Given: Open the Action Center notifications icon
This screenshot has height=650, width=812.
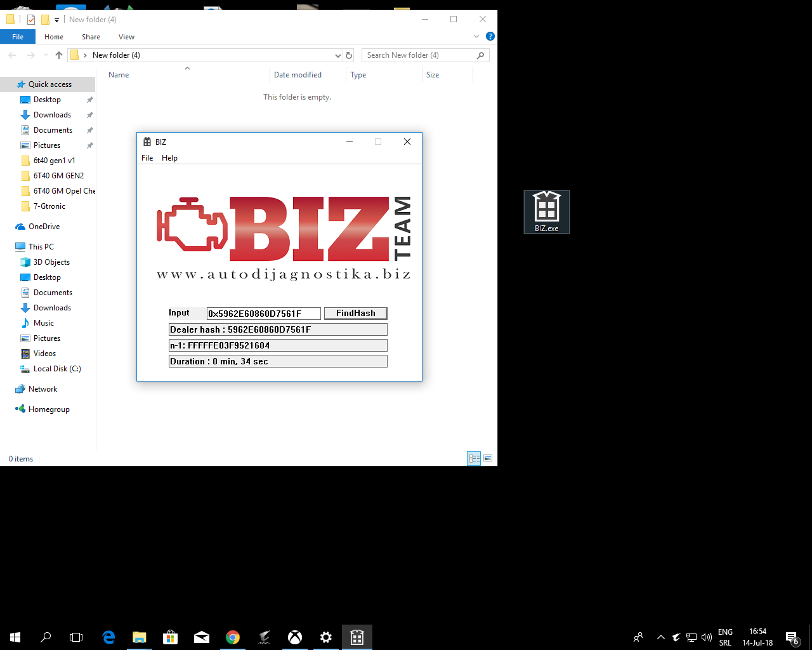Looking at the screenshot, I should pyautogui.click(x=792, y=637).
